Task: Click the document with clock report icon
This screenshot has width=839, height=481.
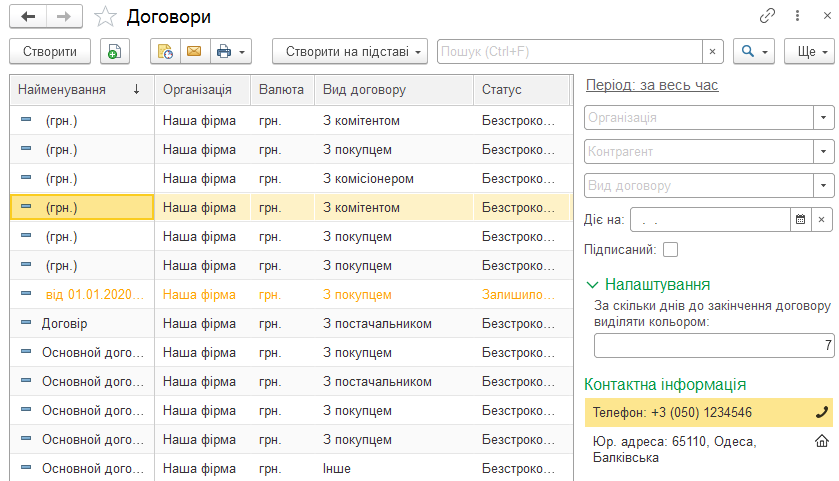Action: (x=165, y=51)
